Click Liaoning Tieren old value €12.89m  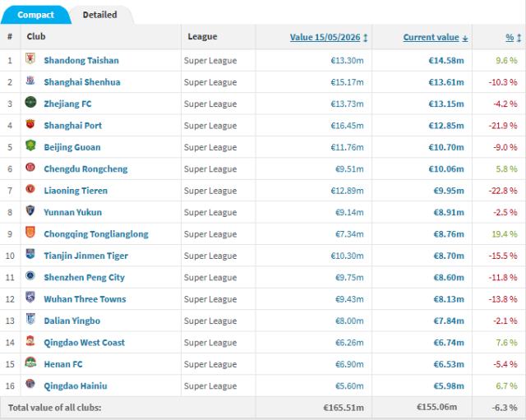coord(347,191)
